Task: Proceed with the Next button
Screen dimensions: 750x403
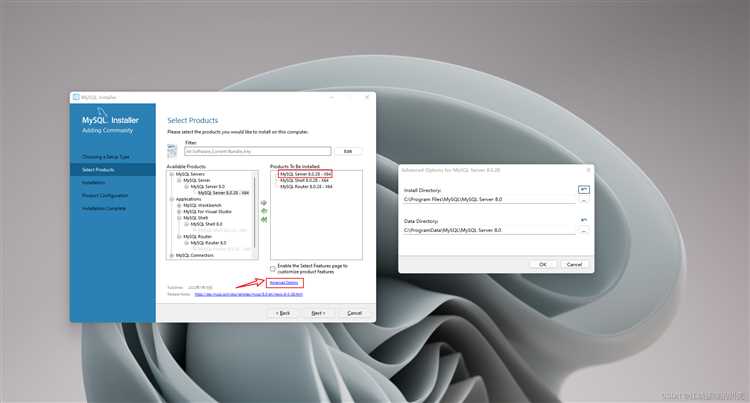Action: pyautogui.click(x=318, y=313)
